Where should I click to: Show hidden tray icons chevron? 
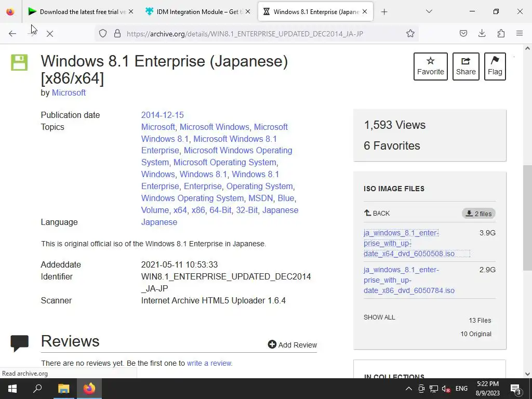pyautogui.click(x=409, y=389)
